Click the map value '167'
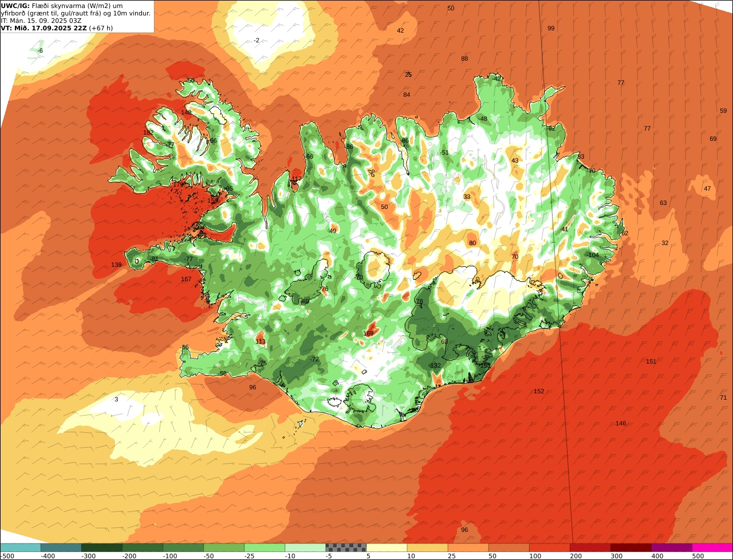 [x=186, y=279]
